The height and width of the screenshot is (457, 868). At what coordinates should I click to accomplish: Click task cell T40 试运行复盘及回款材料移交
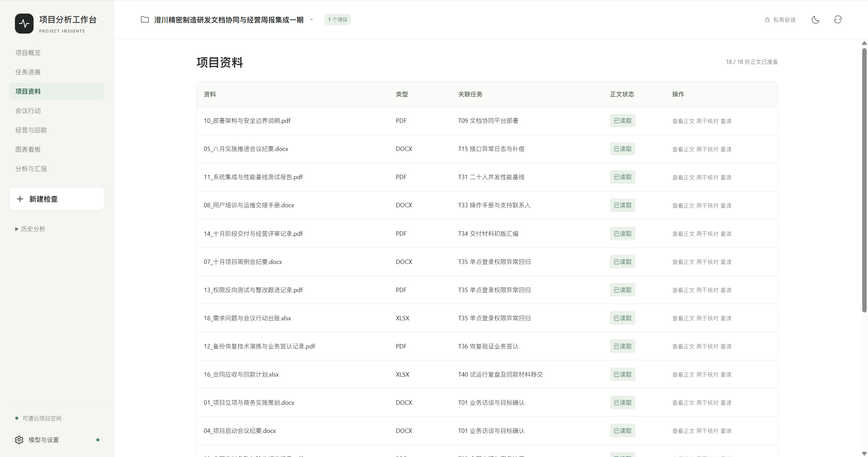coord(500,374)
